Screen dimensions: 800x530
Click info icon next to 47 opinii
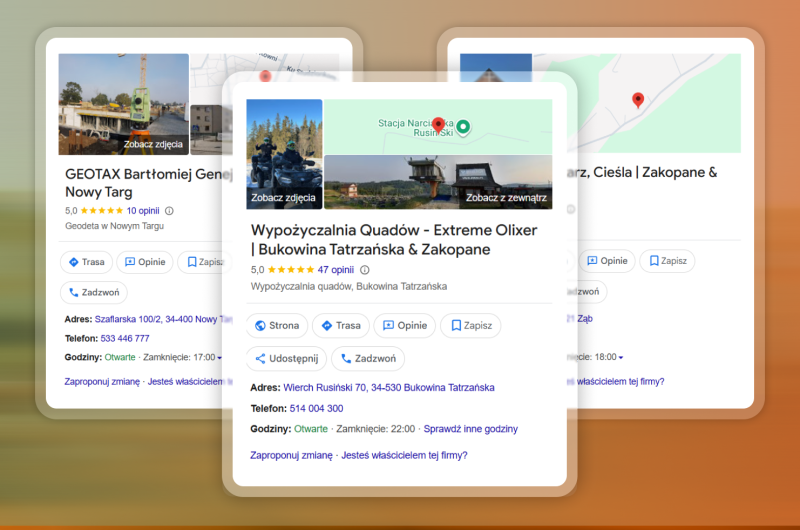point(365,270)
